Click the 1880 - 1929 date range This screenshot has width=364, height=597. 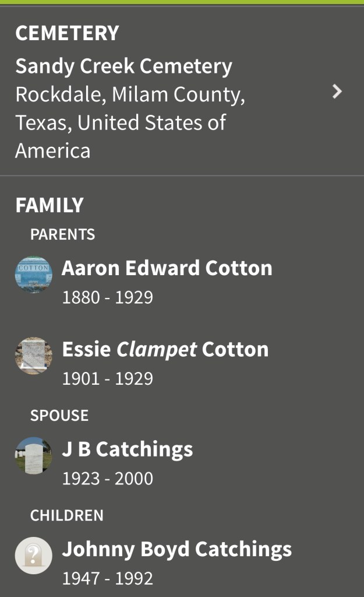pos(108,297)
